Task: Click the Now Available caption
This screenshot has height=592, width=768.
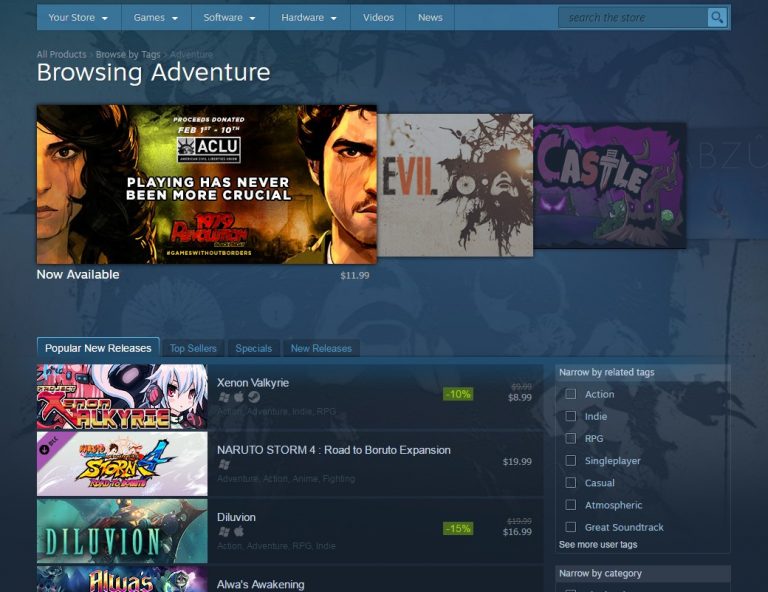Action: point(78,274)
